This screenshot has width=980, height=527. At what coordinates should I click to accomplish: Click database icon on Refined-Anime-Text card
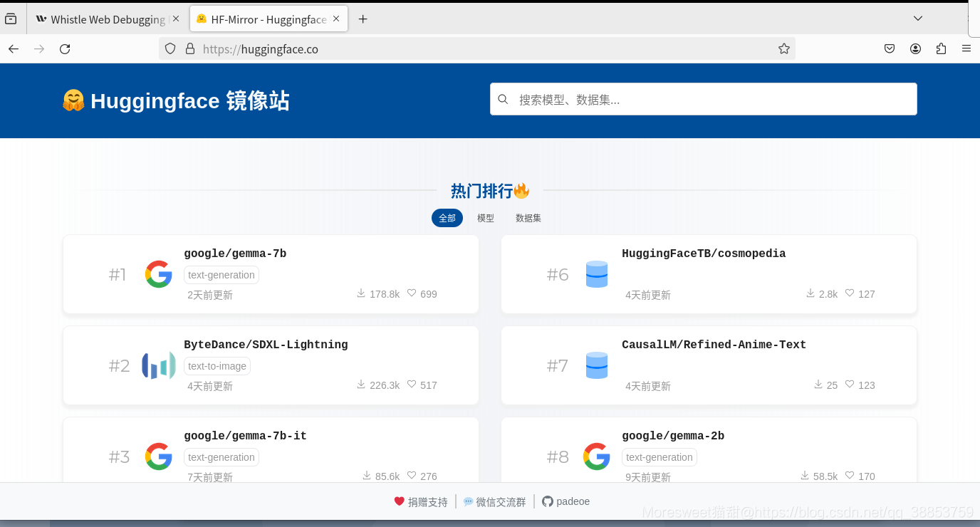pos(597,365)
